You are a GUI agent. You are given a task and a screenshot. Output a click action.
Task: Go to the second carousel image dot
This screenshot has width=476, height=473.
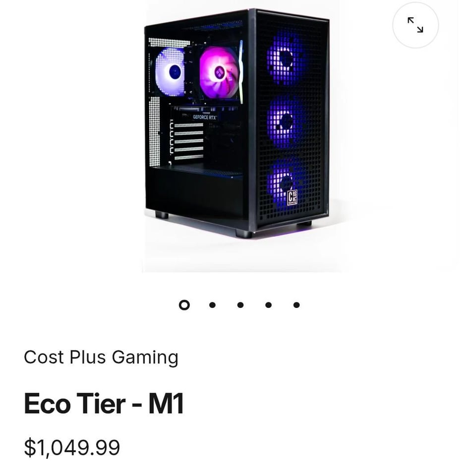213,305
